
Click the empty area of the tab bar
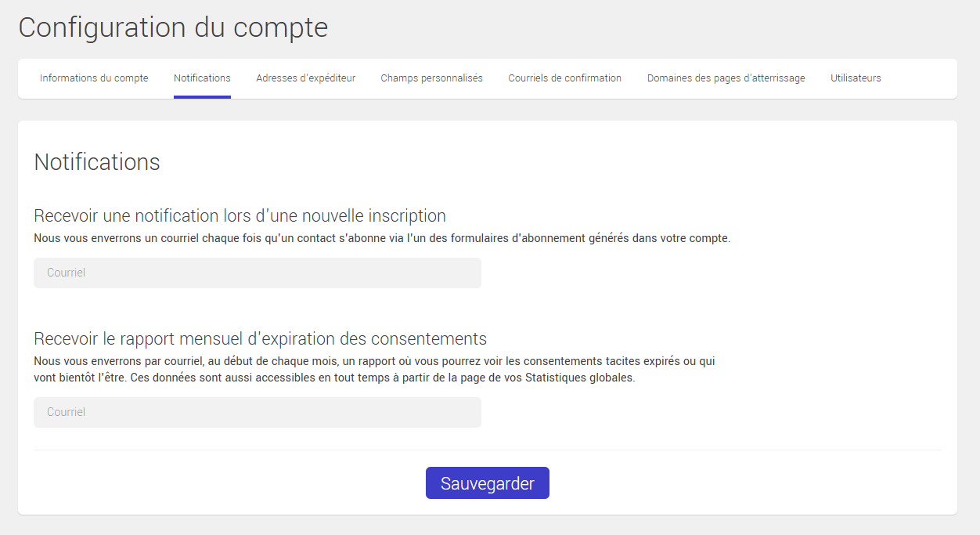pos(924,78)
